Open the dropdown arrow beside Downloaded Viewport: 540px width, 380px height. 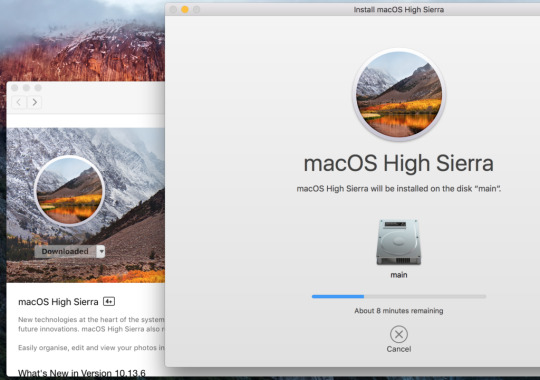click(101, 251)
